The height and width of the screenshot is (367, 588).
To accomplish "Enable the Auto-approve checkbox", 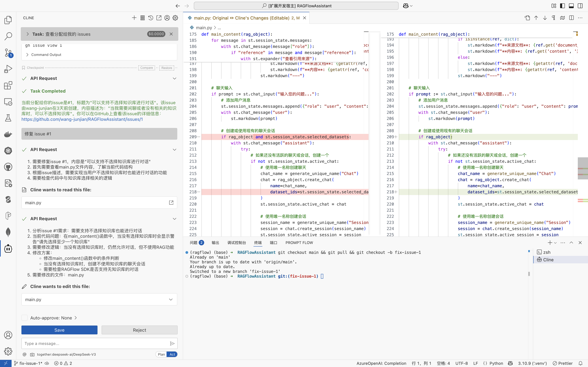I will 24,318.
